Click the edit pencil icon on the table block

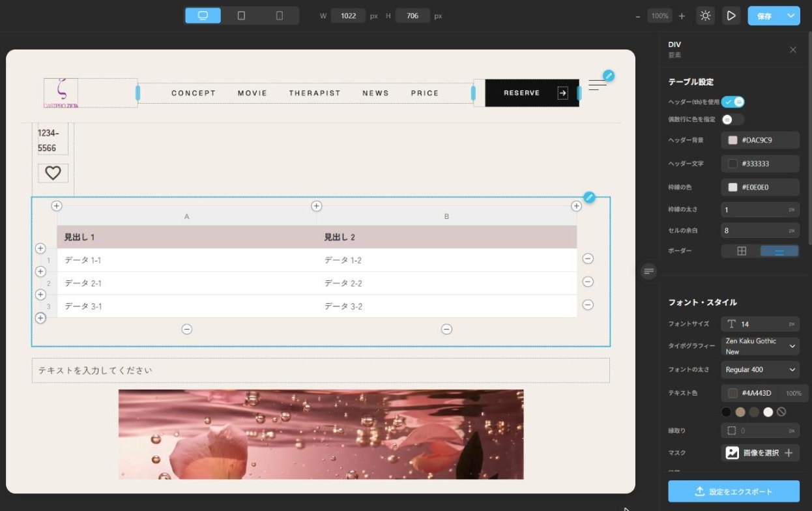(x=589, y=197)
